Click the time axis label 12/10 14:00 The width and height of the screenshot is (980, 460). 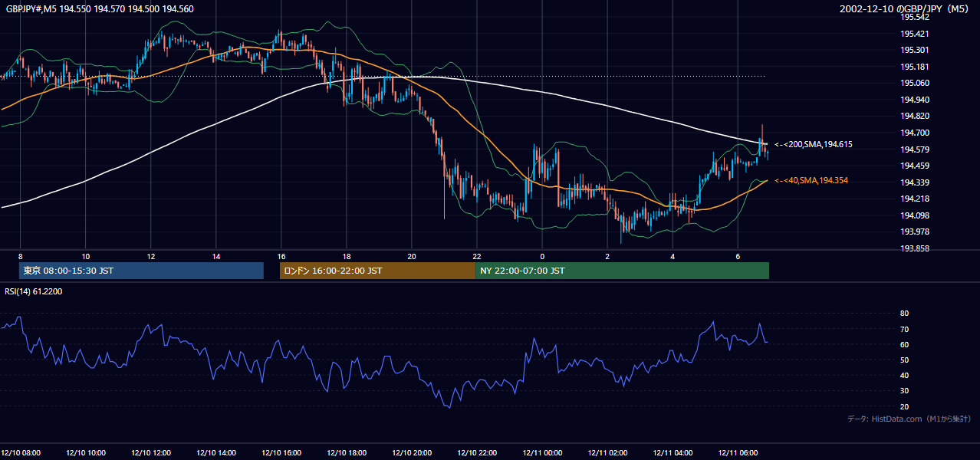(x=216, y=453)
